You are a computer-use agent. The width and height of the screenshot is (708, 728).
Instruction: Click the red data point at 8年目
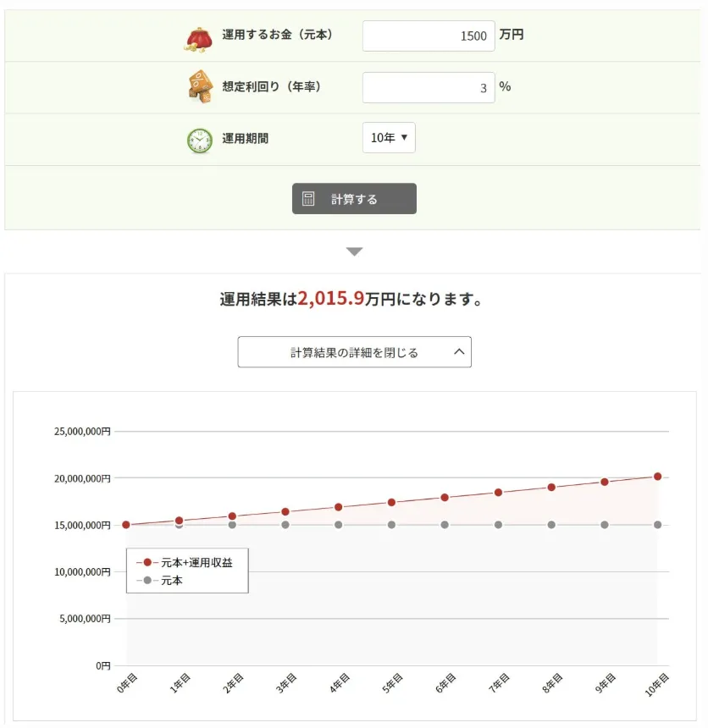pos(551,487)
